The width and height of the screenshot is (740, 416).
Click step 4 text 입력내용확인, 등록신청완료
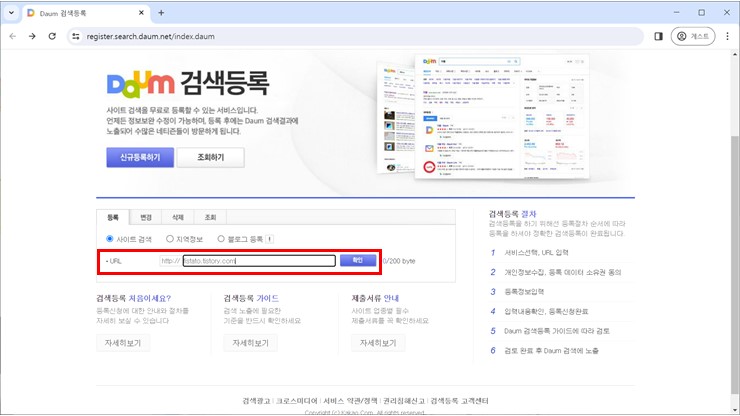[546, 312]
